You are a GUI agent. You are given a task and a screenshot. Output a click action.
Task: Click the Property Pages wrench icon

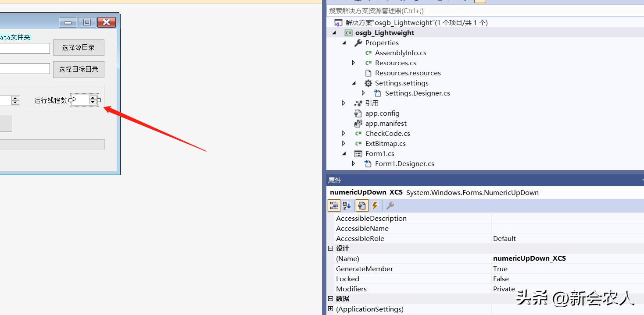(x=390, y=205)
